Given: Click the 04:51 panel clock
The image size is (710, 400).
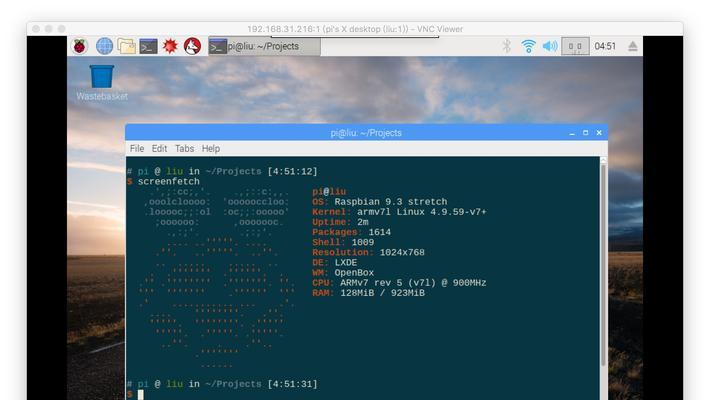Looking at the screenshot, I should tap(605, 46).
